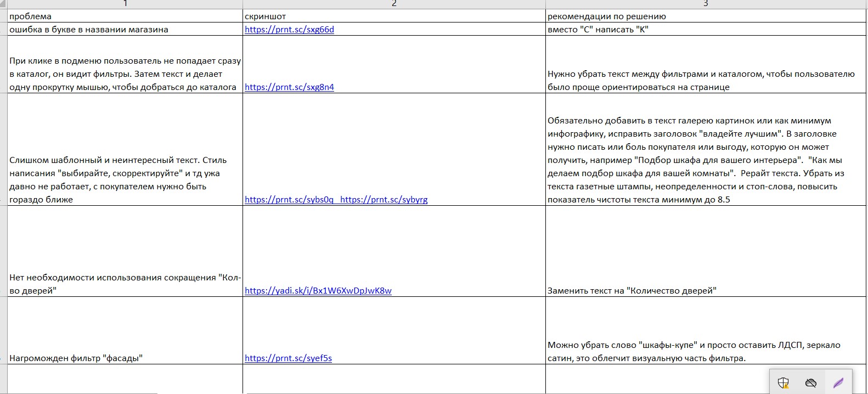Image resolution: width=868 pixels, height=394 pixels.
Task: Select header cell "скриншот"
Action: click(394, 16)
